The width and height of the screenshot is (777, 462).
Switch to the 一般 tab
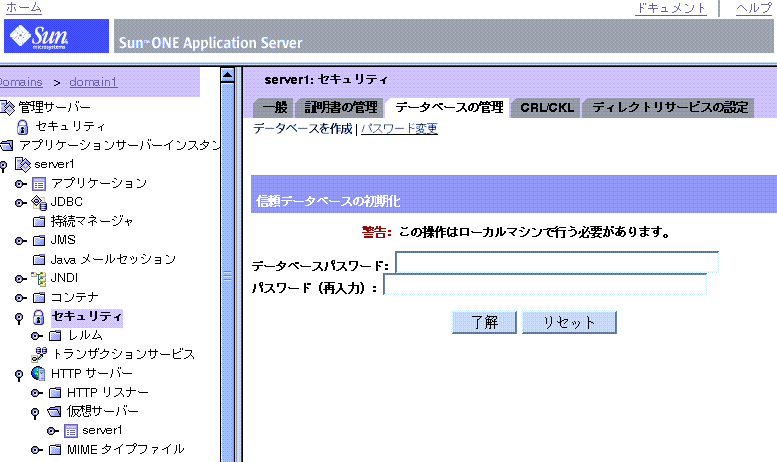tap(274, 108)
